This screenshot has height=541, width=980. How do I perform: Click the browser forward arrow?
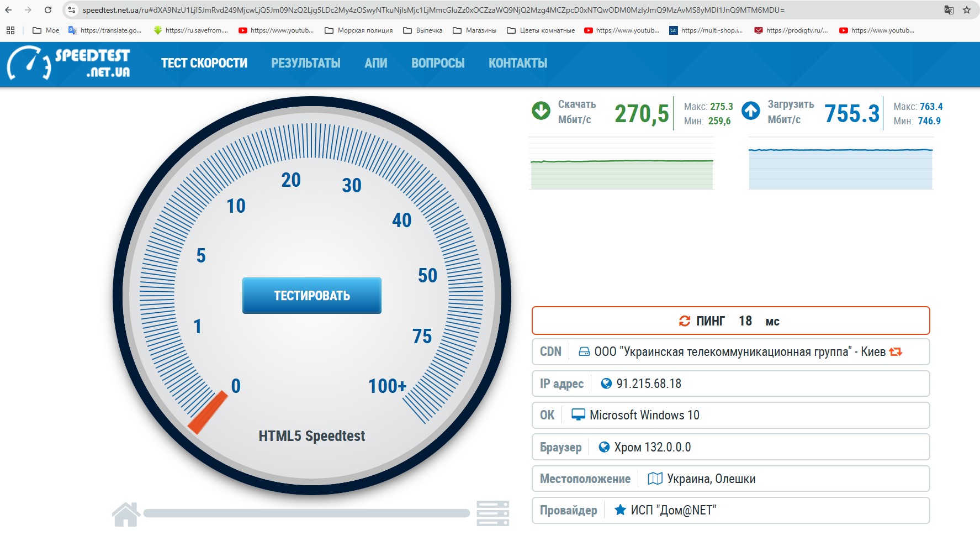coord(28,10)
